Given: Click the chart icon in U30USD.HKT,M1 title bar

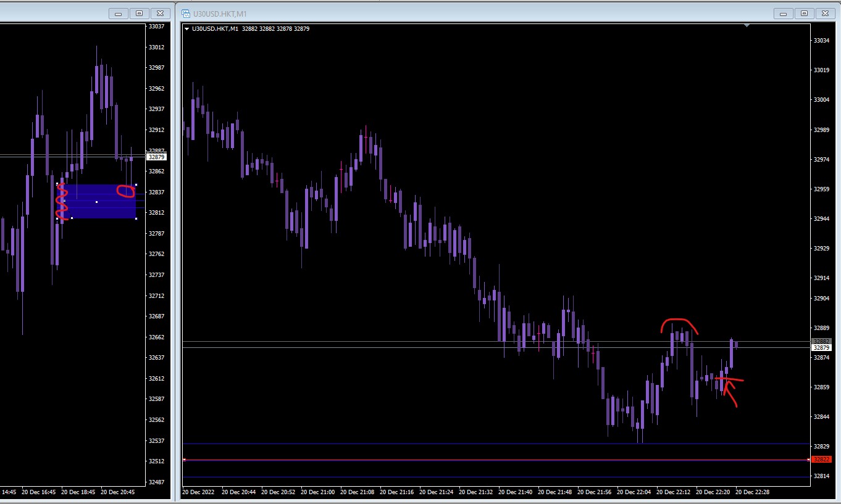Looking at the screenshot, I should (x=186, y=13).
